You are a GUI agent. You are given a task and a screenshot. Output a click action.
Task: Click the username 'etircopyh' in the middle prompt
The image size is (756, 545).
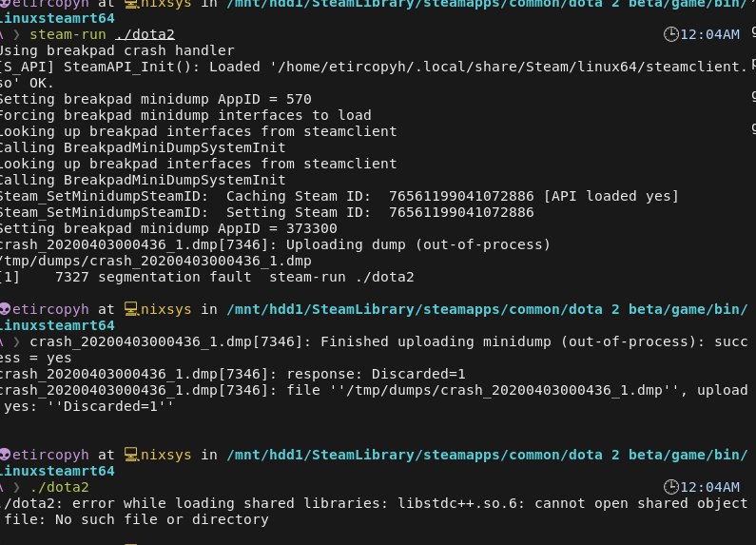click(50, 309)
